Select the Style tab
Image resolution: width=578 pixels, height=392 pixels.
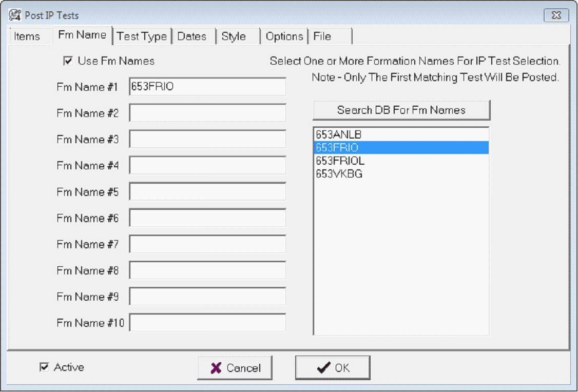234,36
